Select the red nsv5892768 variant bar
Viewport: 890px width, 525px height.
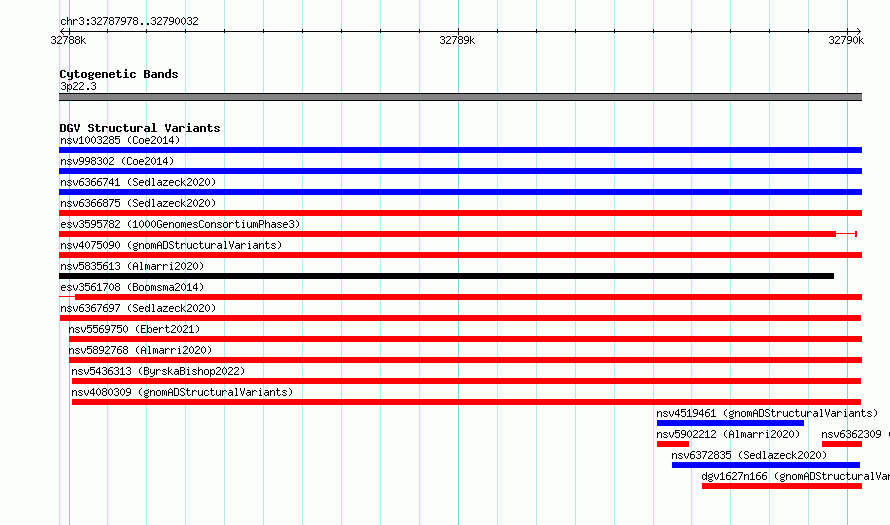click(465, 360)
